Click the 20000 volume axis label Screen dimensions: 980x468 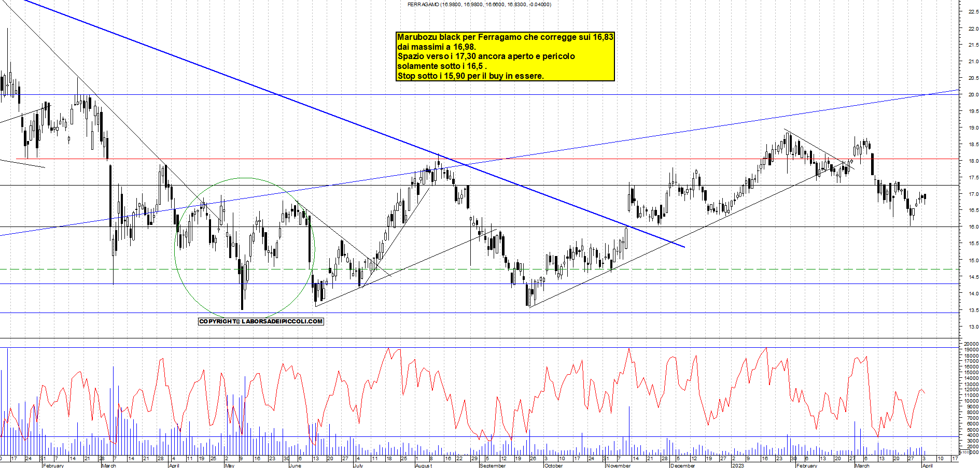click(x=971, y=344)
